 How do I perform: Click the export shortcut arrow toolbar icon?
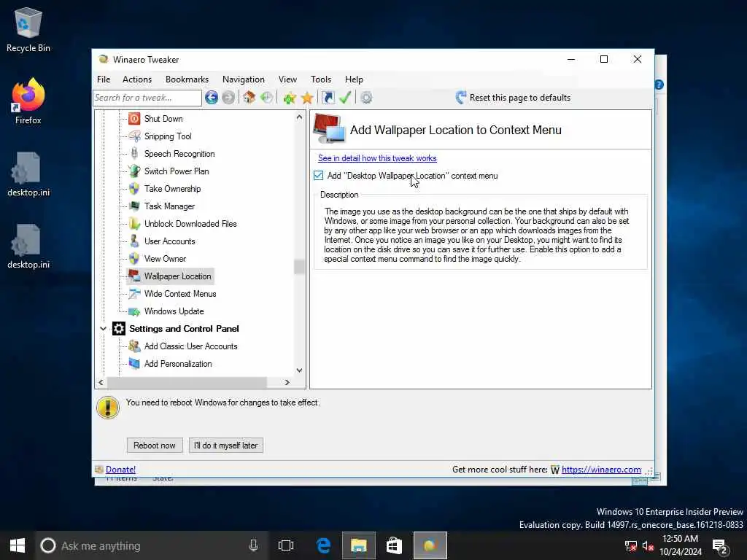tap(328, 98)
